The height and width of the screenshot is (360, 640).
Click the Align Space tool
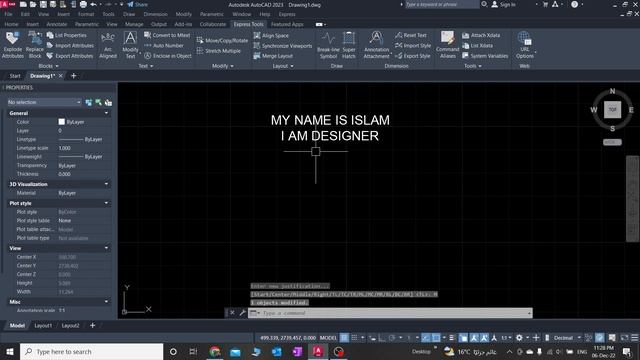pos(271,36)
